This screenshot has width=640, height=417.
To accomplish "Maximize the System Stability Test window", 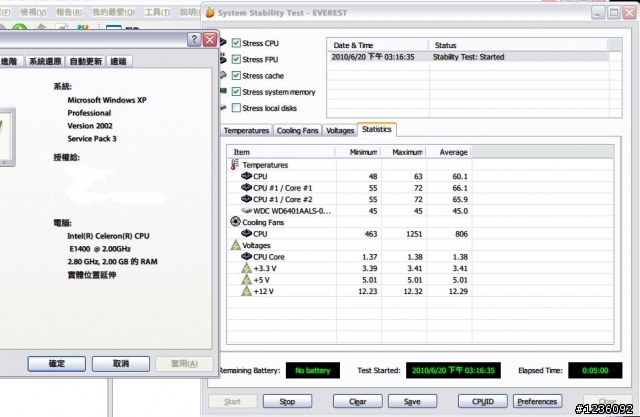I will point(614,13).
